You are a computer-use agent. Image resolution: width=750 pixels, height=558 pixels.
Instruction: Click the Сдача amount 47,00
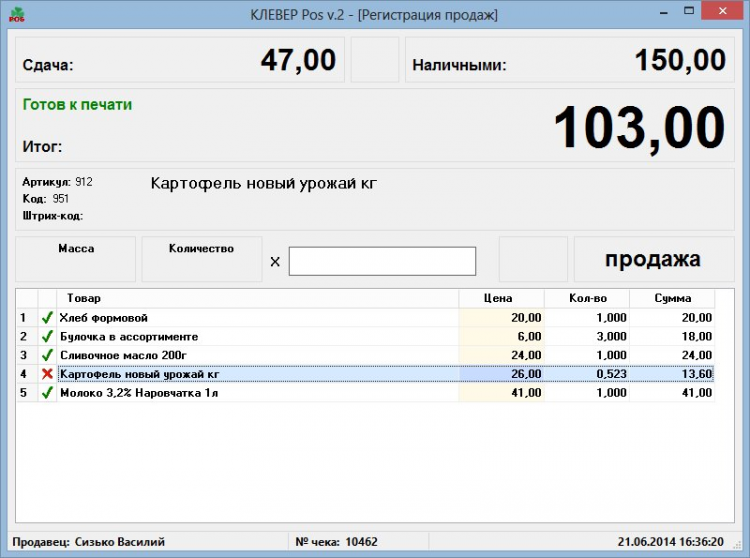[298, 61]
